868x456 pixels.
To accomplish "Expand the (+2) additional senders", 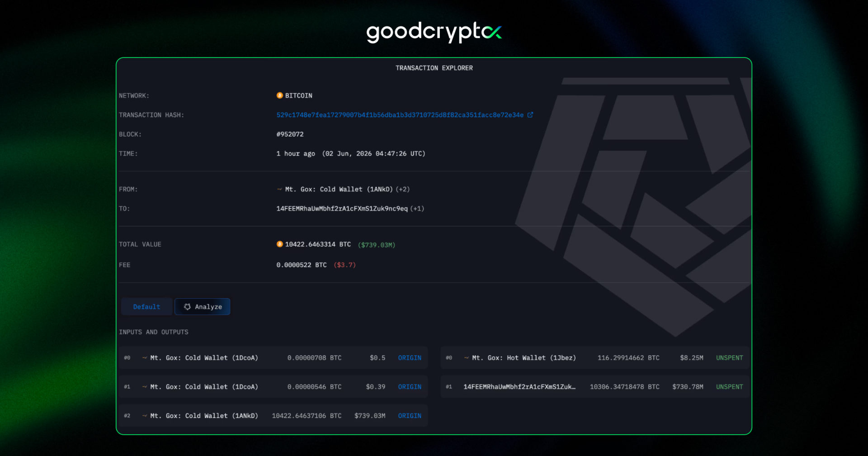I will (x=403, y=189).
